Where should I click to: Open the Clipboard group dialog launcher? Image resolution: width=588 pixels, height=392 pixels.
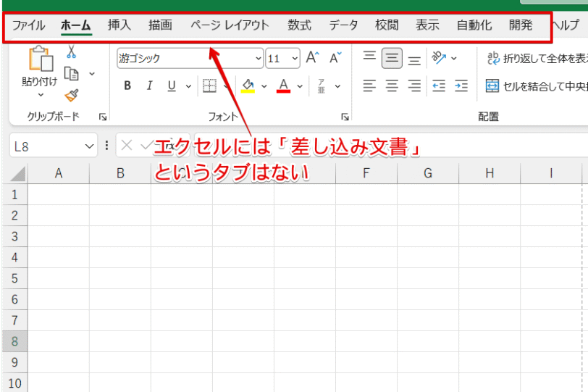[x=103, y=117]
